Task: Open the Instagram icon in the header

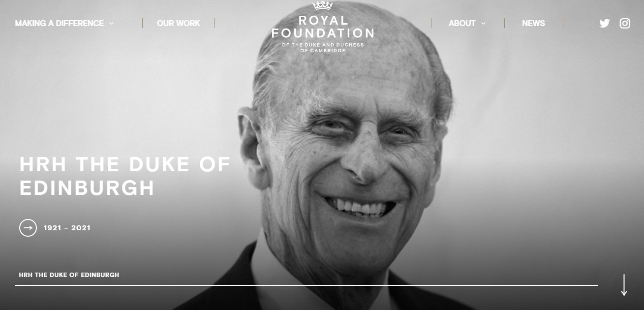Action: tap(625, 23)
